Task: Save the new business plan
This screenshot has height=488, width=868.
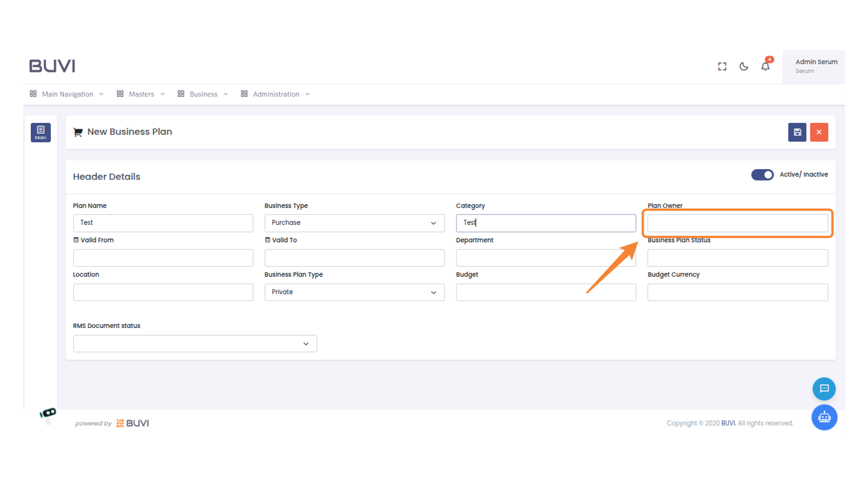Action: click(797, 132)
